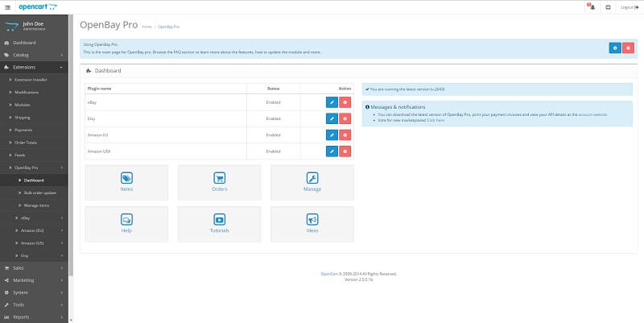Remove the Etsy plugin
The width and height of the screenshot is (644, 323).
345,118
